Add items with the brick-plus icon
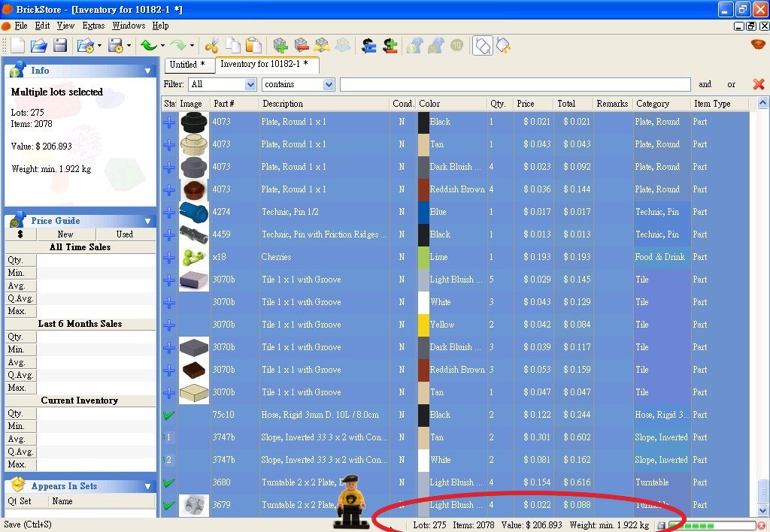Screen dimensions: 770x532 (x=280, y=46)
